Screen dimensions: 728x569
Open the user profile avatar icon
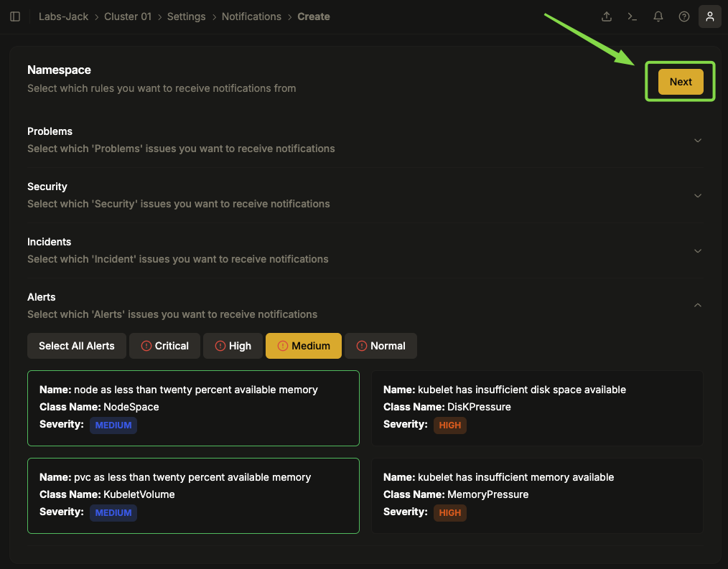(709, 17)
